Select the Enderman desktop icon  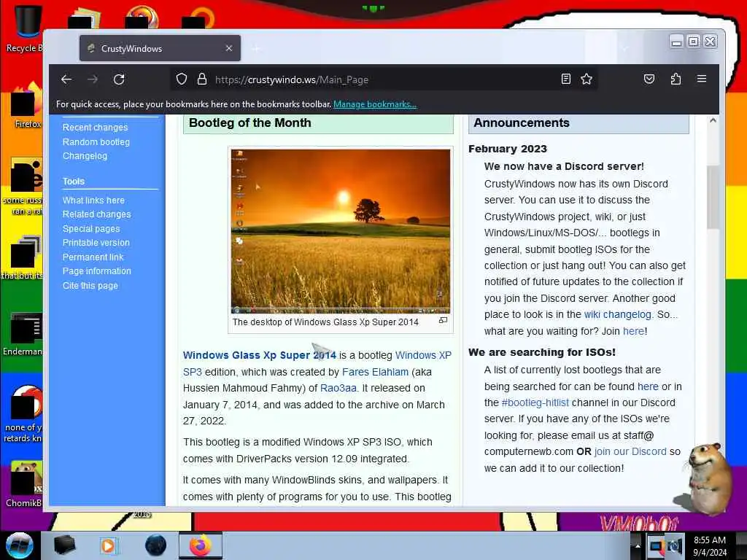[24, 334]
